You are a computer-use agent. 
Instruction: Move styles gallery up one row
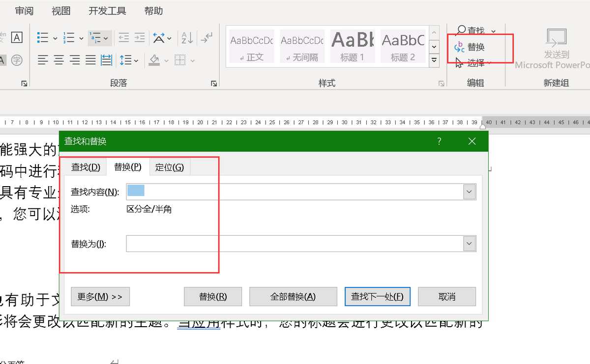click(434, 32)
